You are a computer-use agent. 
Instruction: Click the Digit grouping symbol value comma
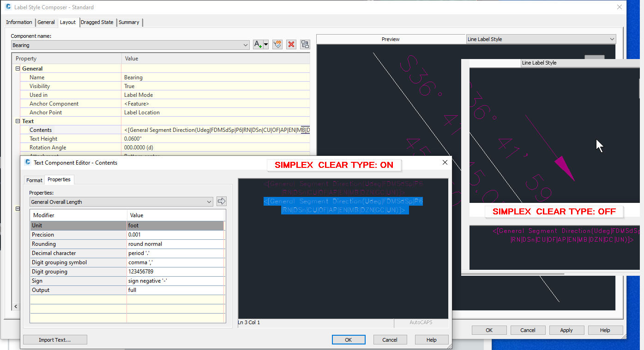coord(141,262)
